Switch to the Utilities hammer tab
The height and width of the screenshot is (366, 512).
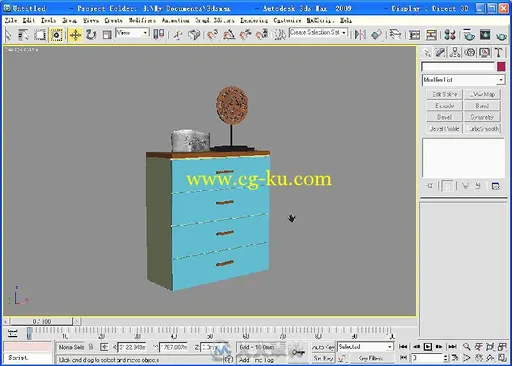pos(499,52)
